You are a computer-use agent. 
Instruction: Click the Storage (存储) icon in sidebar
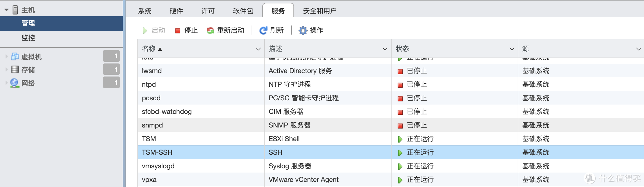[x=15, y=70]
